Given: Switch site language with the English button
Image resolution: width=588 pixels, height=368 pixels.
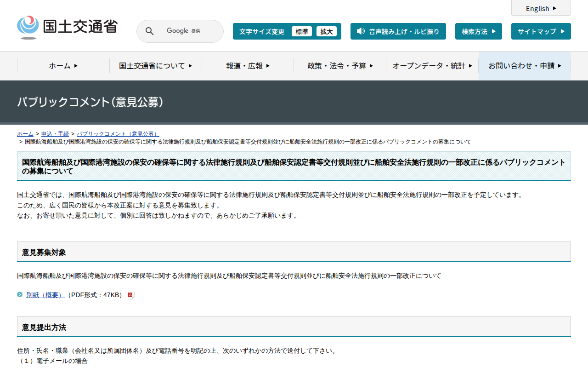Looking at the screenshot, I should click(541, 8).
